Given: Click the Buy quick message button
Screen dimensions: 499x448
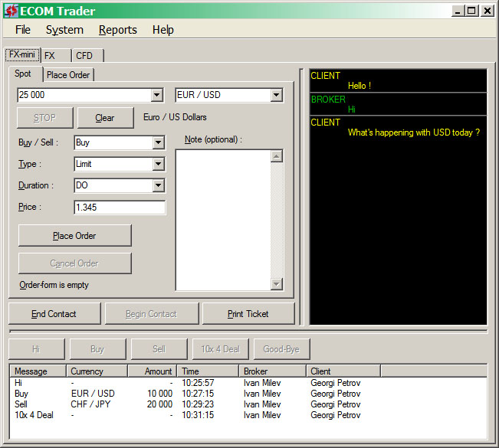Looking at the screenshot, I should (x=97, y=349).
